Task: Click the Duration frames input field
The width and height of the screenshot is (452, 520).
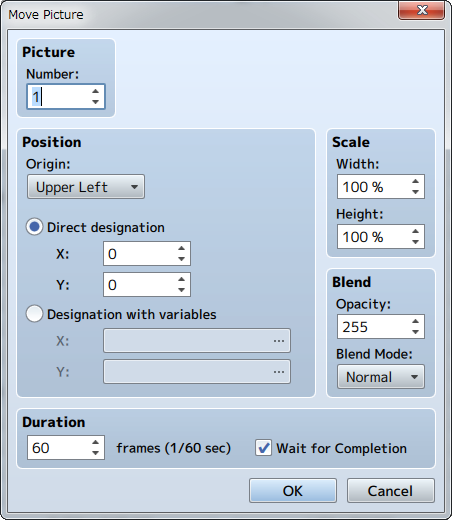Action: (x=58, y=448)
